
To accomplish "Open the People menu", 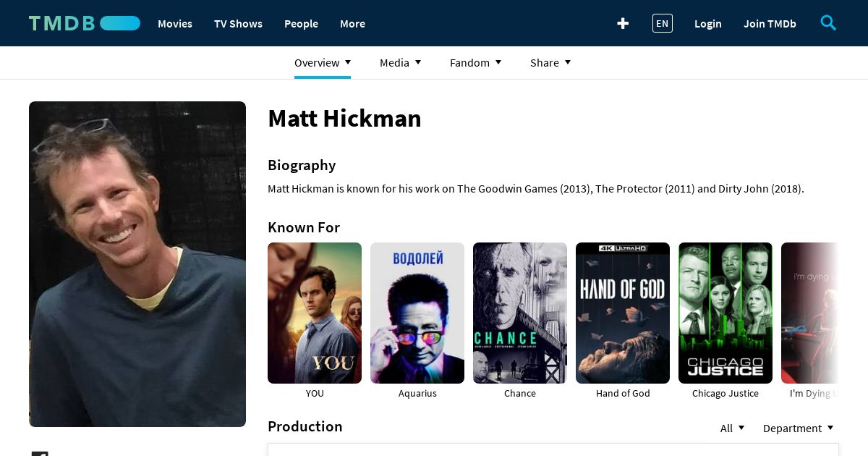I will click(301, 23).
